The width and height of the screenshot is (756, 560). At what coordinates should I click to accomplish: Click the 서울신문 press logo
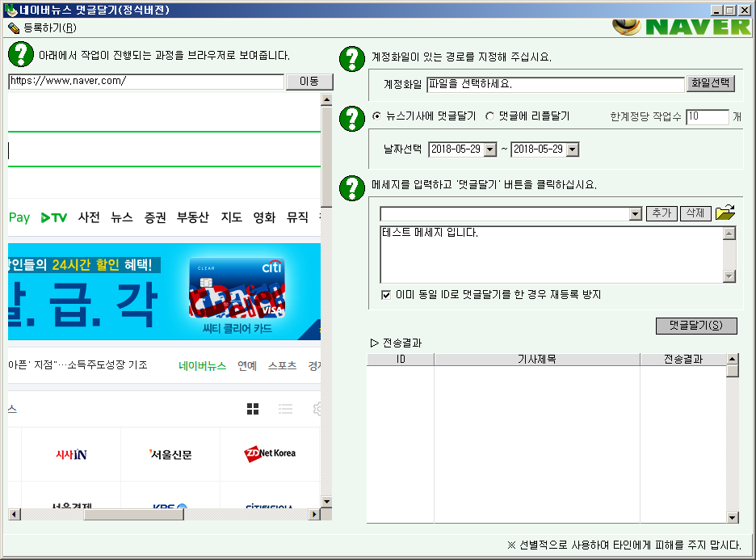(170, 454)
